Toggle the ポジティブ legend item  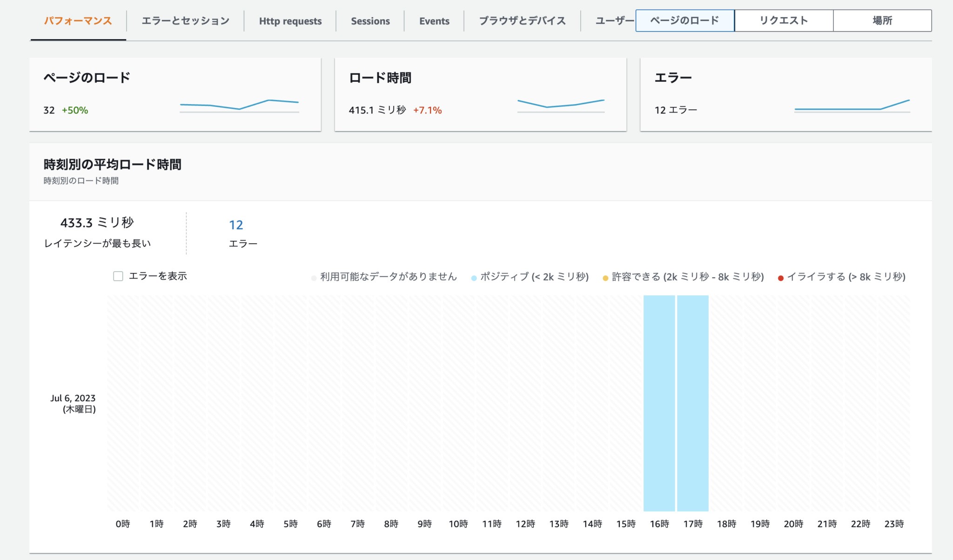pyautogui.click(x=530, y=277)
